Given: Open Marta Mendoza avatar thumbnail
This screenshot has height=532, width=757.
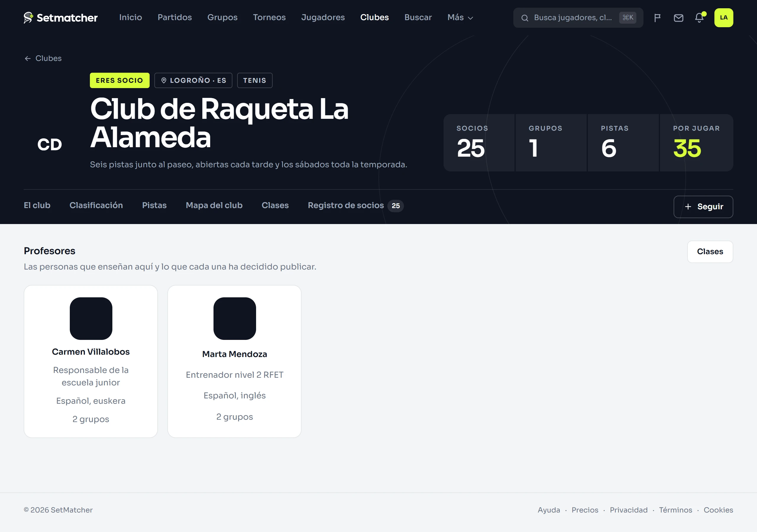Looking at the screenshot, I should click(234, 318).
